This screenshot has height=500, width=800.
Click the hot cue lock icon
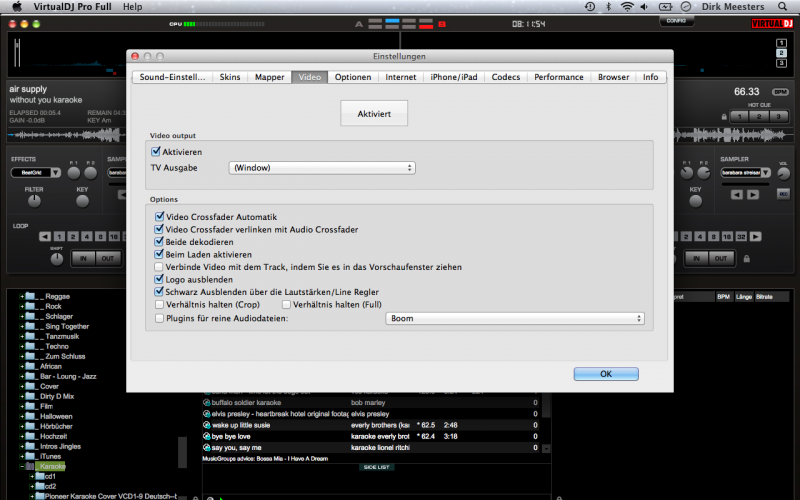click(724, 117)
